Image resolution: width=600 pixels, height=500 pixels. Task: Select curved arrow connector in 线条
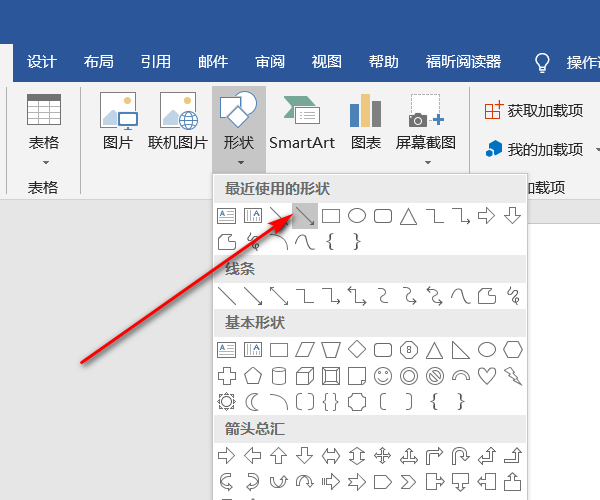(409, 296)
